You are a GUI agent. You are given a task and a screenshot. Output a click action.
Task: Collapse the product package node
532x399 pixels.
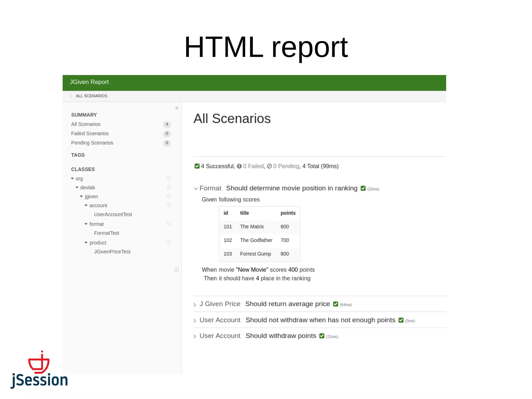pyautogui.click(x=86, y=242)
